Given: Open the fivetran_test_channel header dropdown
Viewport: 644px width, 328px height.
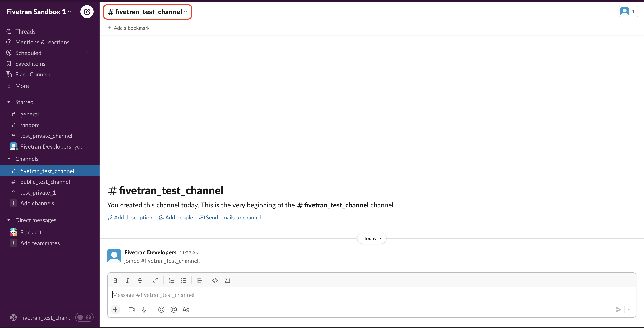Looking at the screenshot, I should 148,12.
